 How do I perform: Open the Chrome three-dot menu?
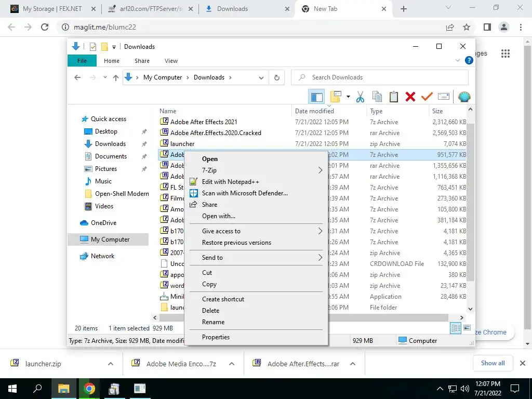tap(521, 27)
